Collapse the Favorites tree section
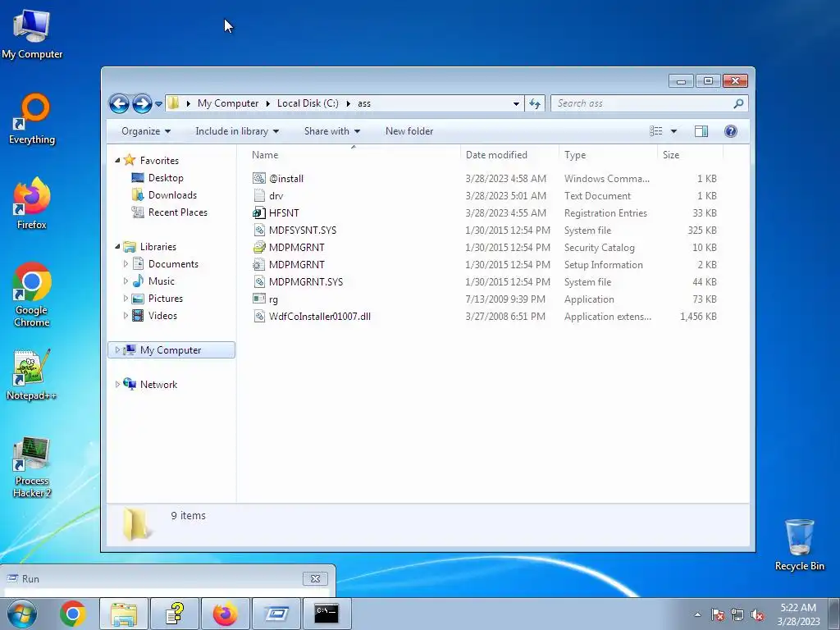Viewport: 840px width, 630px height. click(117, 160)
